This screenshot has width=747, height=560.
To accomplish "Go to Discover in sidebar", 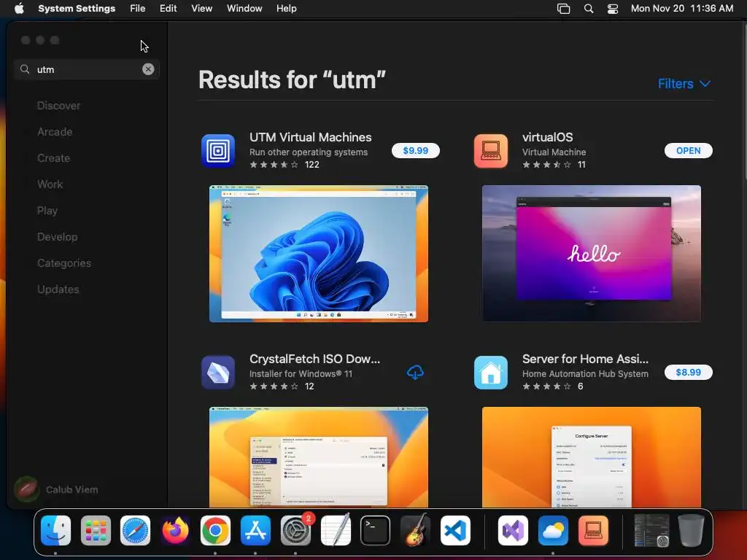I will (58, 106).
